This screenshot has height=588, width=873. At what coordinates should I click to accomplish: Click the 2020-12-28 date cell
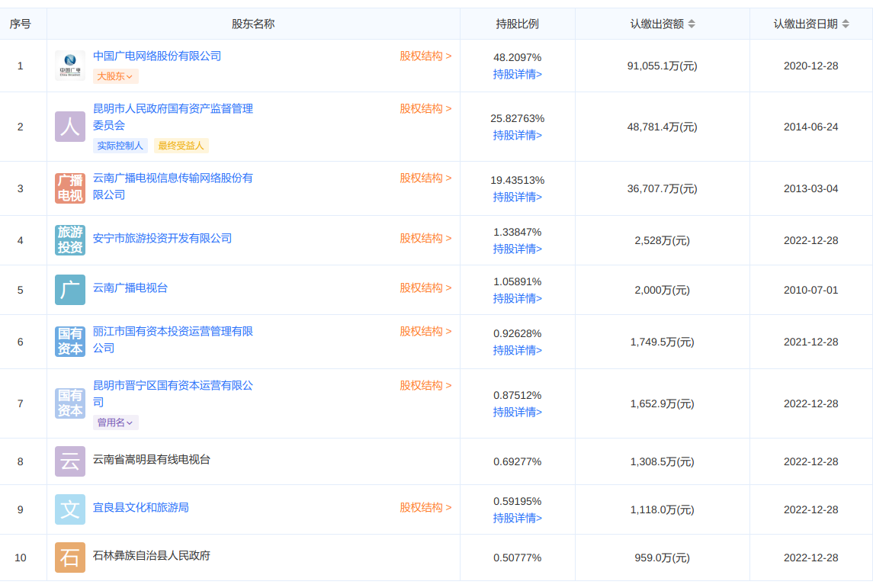(x=810, y=66)
